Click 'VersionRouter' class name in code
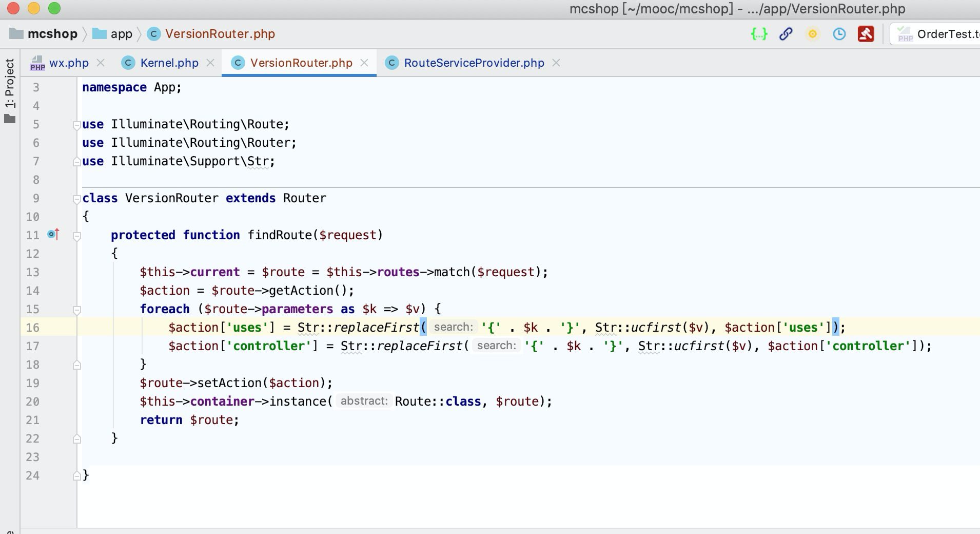This screenshot has height=534, width=980. pyautogui.click(x=172, y=198)
